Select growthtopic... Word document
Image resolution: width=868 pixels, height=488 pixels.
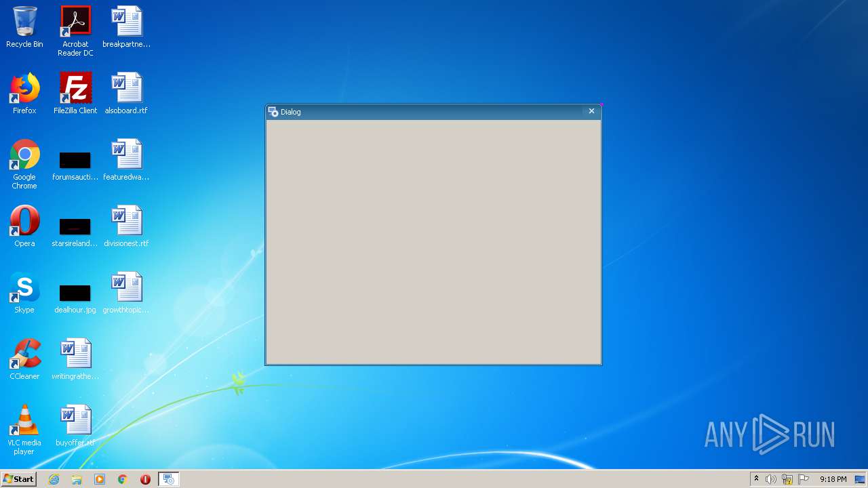pyautogui.click(x=127, y=293)
